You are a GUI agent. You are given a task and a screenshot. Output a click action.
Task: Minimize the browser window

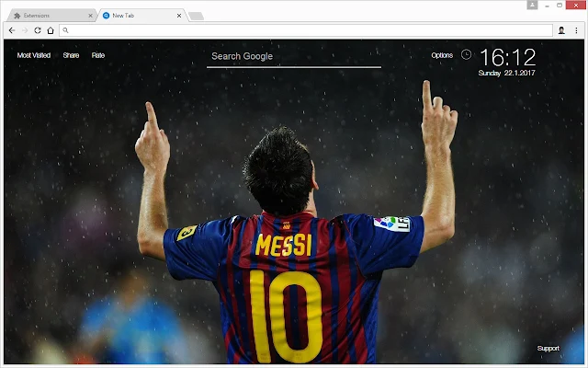coord(548,6)
